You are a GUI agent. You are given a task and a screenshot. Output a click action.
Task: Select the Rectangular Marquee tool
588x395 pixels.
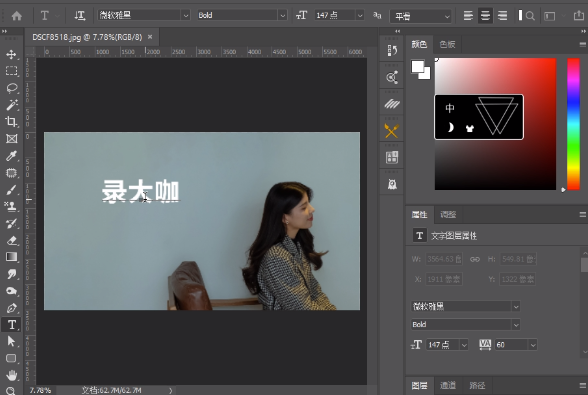[x=11, y=71]
